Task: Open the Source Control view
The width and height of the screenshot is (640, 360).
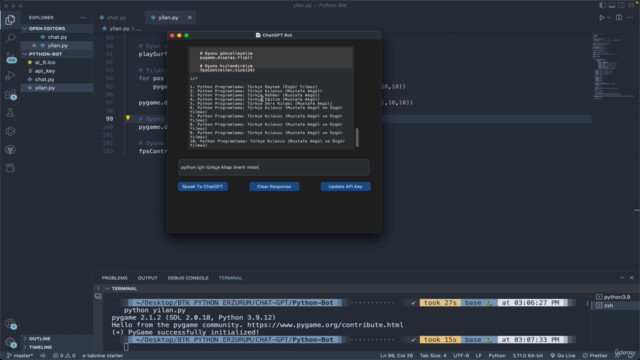Action: click(x=10, y=57)
